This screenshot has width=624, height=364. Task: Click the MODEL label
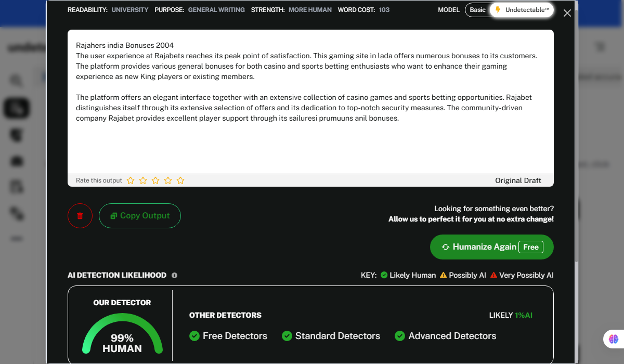coord(449,10)
